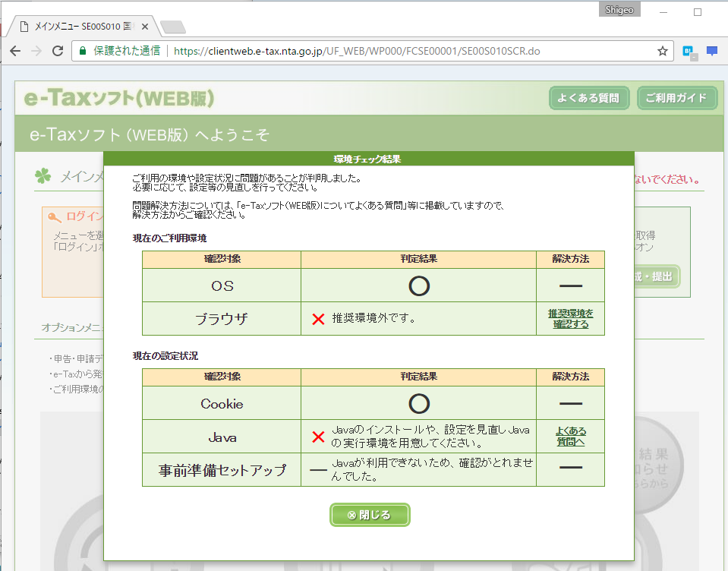Screen dimensions: 728x571
Task: Click the e-Taxソフト（WEB版）へようこそ heading
Action: [x=150, y=134]
